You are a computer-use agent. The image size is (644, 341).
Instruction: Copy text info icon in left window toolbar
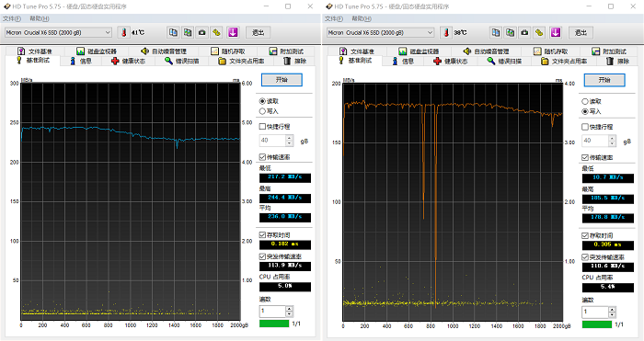coord(173,32)
